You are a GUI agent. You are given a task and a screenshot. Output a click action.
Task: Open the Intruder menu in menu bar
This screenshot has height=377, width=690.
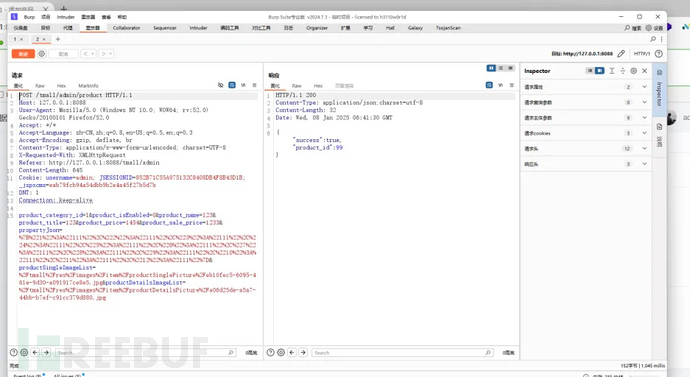(x=66, y=17)
